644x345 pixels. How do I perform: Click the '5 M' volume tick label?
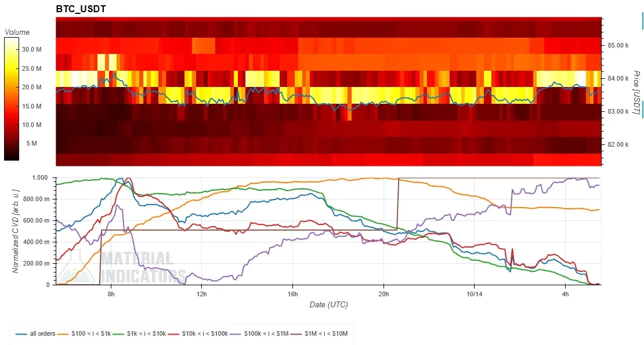tap(32, 143)
